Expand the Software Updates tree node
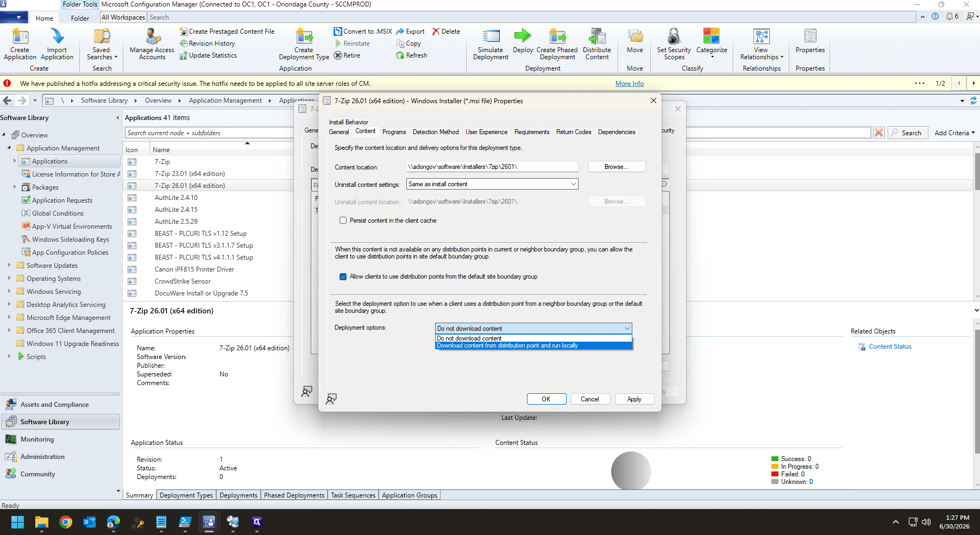Image resolution: width=980 pixels, height=535 pixels. 9,266
